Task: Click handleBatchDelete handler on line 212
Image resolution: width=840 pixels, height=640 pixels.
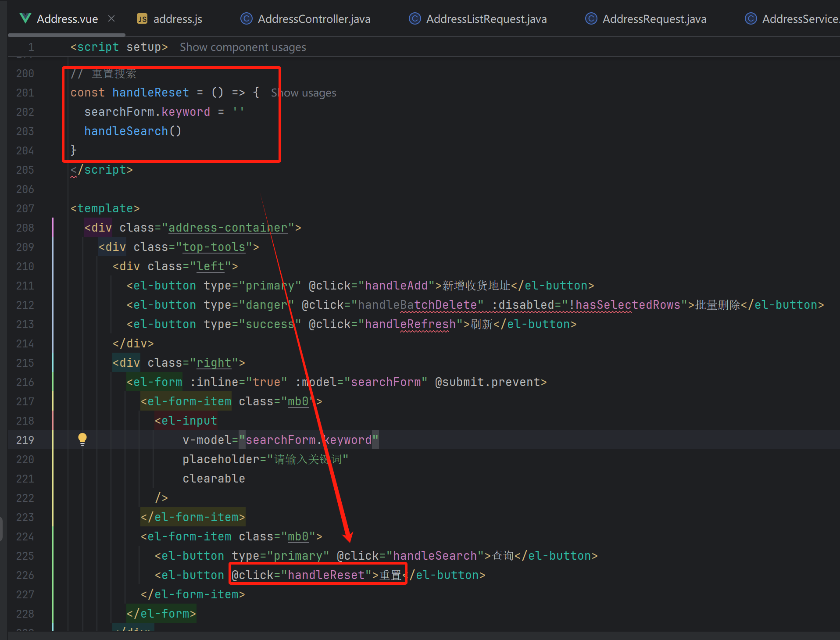Action: (417, 305)
